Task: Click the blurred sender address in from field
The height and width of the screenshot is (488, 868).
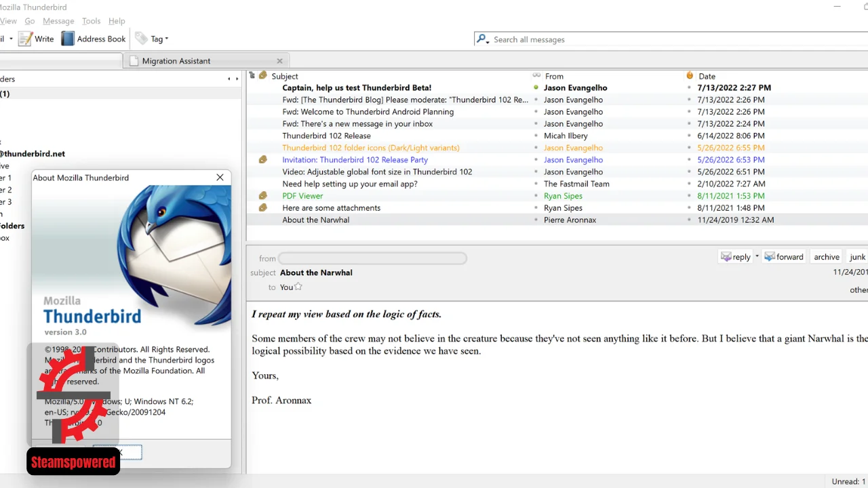Action: (372, 258)
